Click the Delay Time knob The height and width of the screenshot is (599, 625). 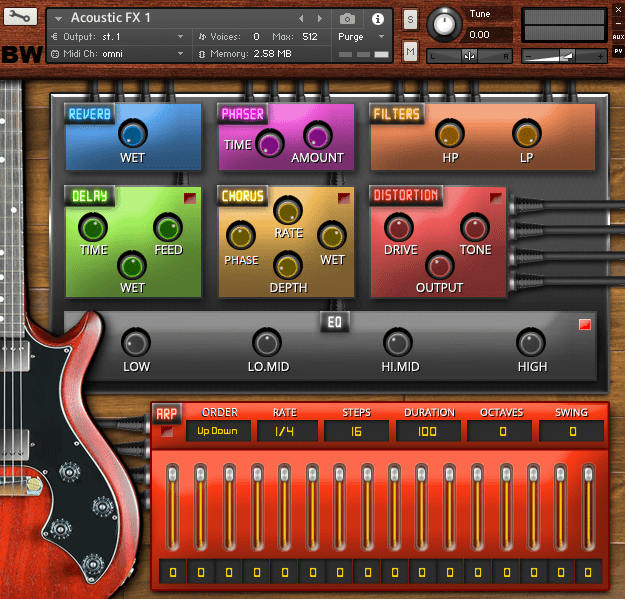click(x=93, y=228)
